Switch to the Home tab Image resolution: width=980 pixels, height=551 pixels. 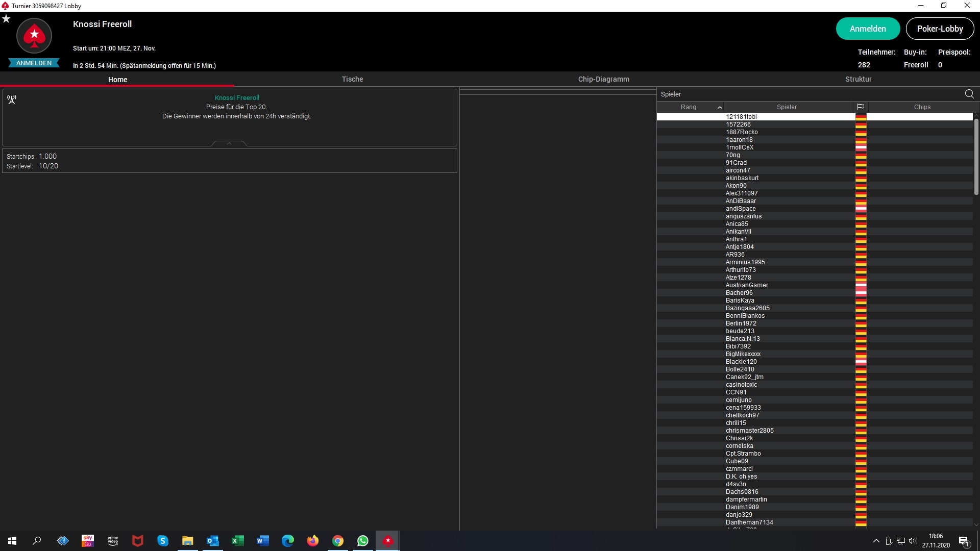coord(117,80)
